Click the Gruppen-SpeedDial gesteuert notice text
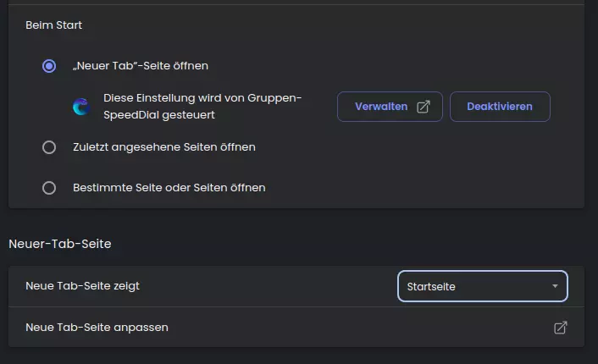Screen dimensions: 598x364 [x=202, y=107]
